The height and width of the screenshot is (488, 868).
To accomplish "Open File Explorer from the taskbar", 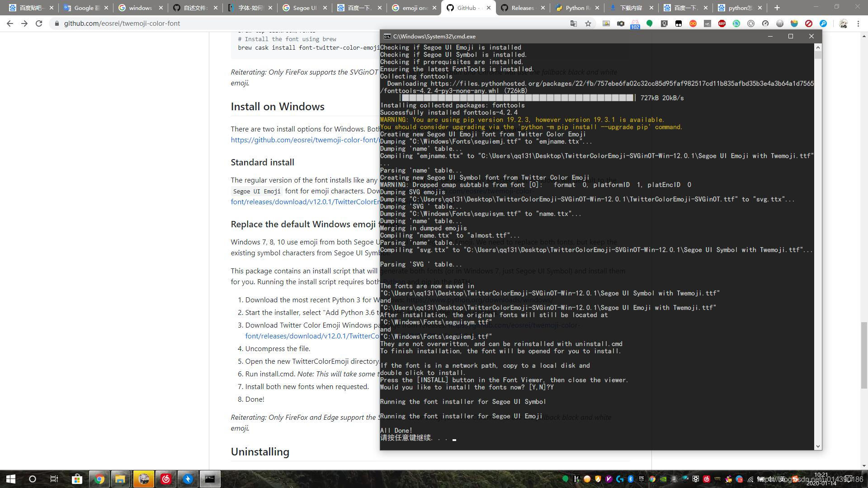I will click(120, 479).
